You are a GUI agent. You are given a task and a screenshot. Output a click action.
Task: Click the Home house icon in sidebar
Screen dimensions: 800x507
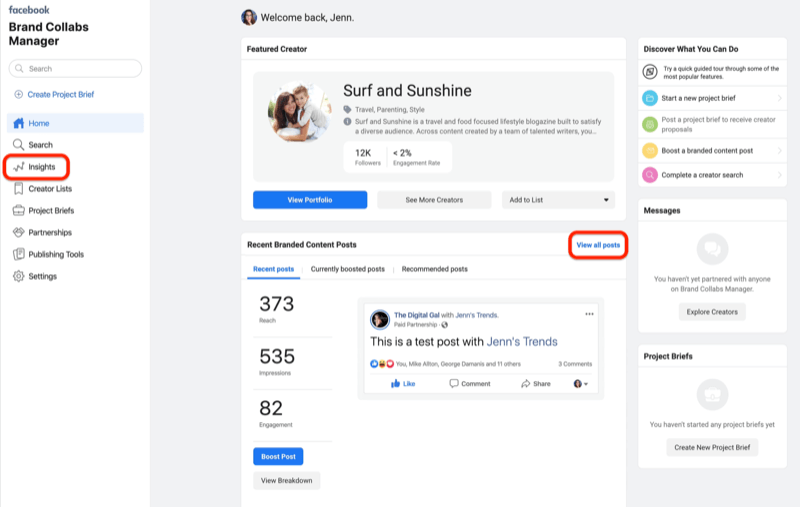tap(19, 123)
